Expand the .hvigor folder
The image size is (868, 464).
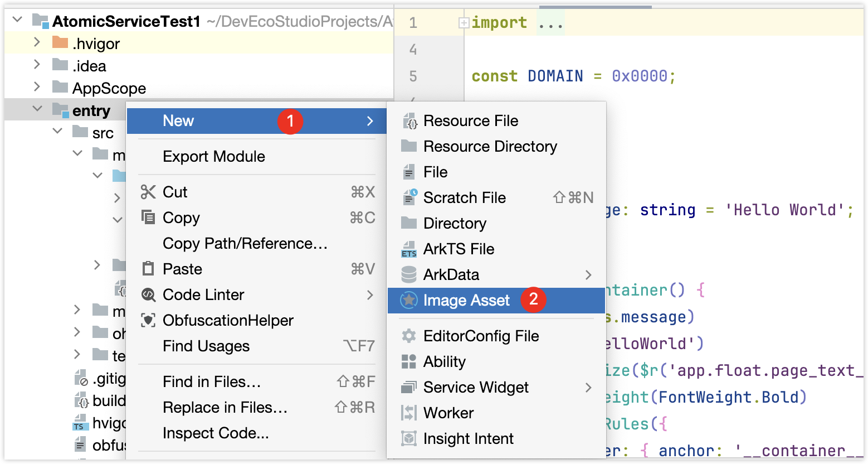(37, 42)
